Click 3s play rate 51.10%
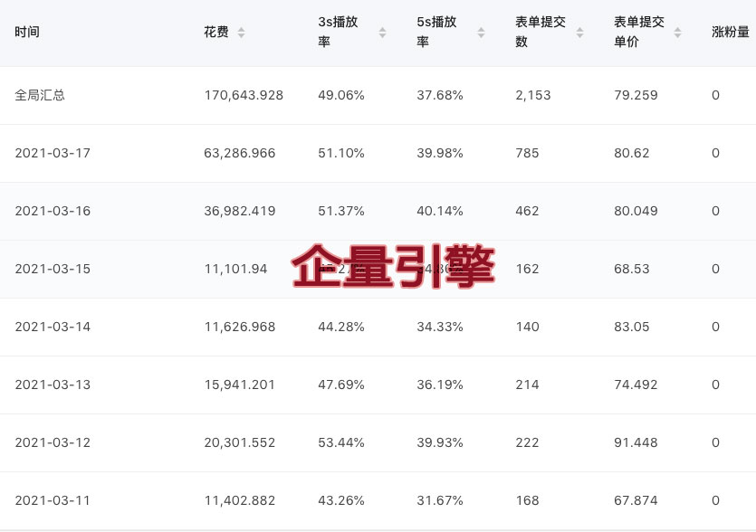Screen dimensions: 756x532 (x=340, y=153)
